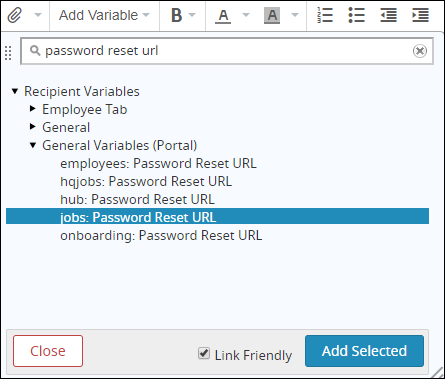Open the attachment dropdown arrow
445x379 pixels.
38,15
